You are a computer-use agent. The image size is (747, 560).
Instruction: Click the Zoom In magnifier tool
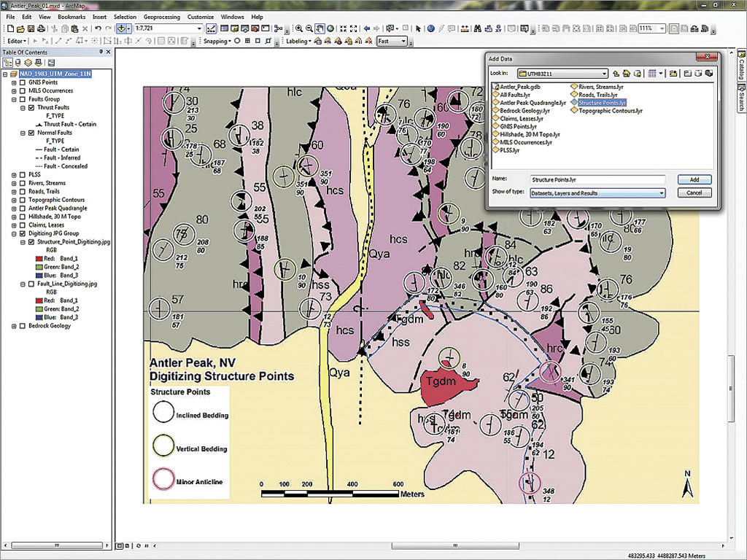click(x=299, y=28)
